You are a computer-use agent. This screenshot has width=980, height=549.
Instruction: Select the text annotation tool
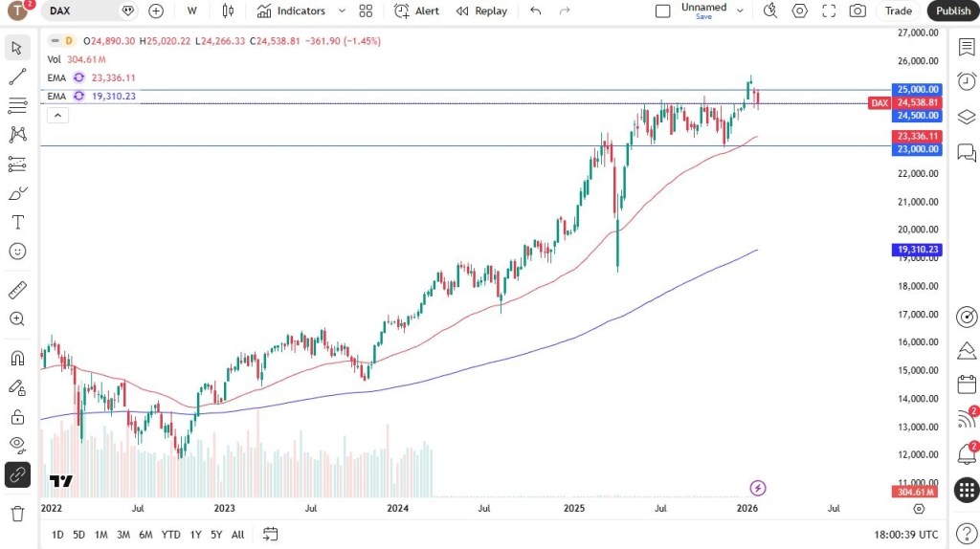pos(17,222)
